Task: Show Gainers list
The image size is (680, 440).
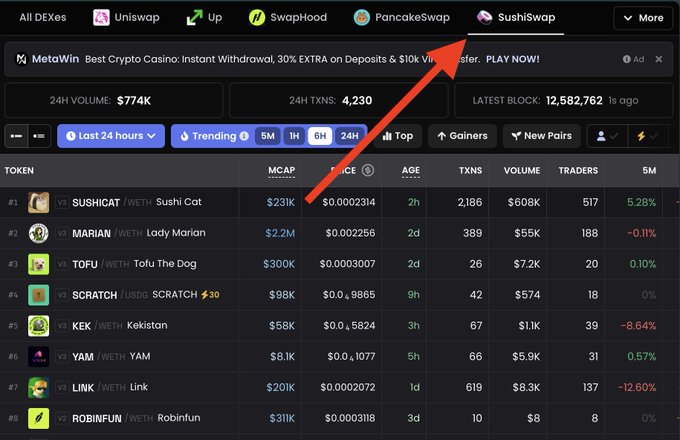Action: (x=462, y=136)
